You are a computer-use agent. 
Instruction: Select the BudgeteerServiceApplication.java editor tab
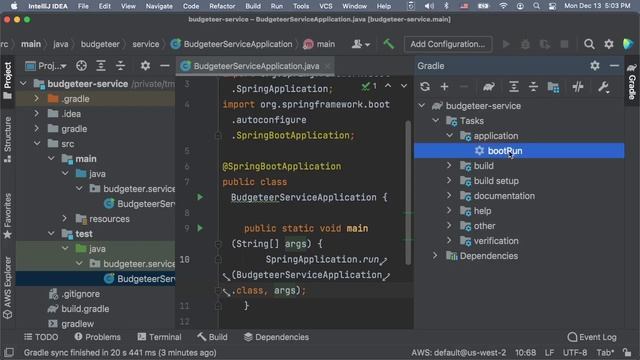point(256,66)
